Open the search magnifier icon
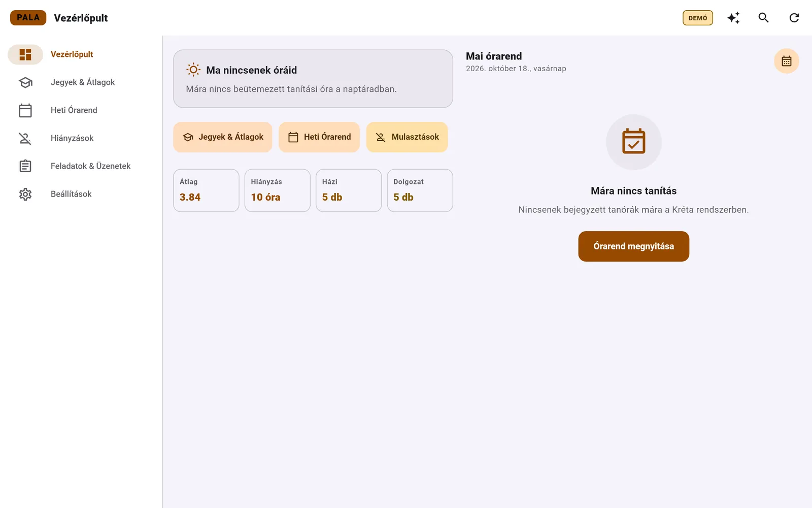The image size is (812, 508). (x=763, y=18)
